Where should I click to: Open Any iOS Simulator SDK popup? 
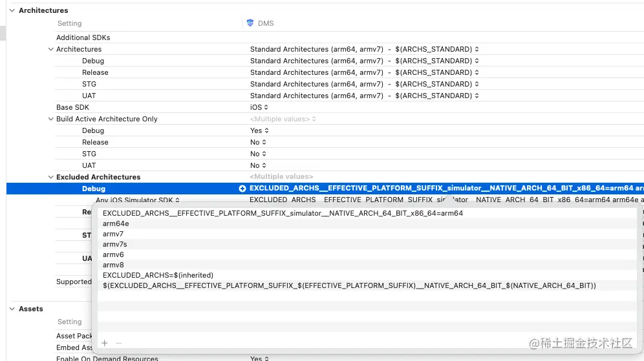(138, 200)
